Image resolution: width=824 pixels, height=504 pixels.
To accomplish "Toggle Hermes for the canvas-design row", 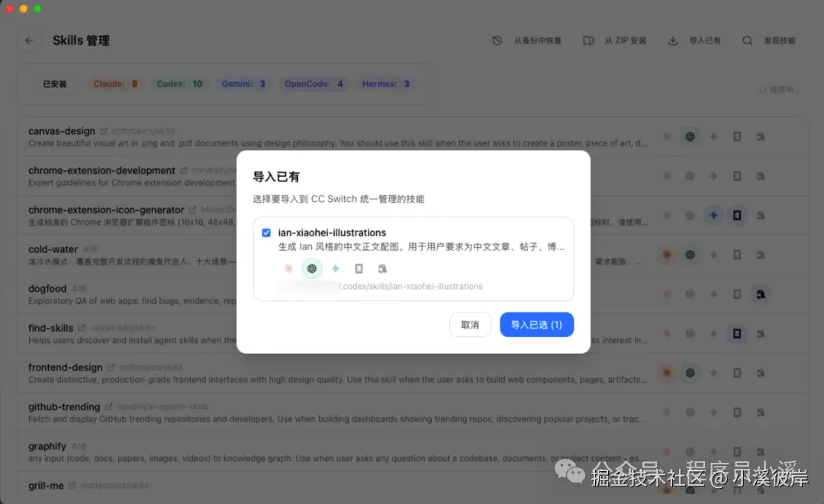I will pos(761,136).
